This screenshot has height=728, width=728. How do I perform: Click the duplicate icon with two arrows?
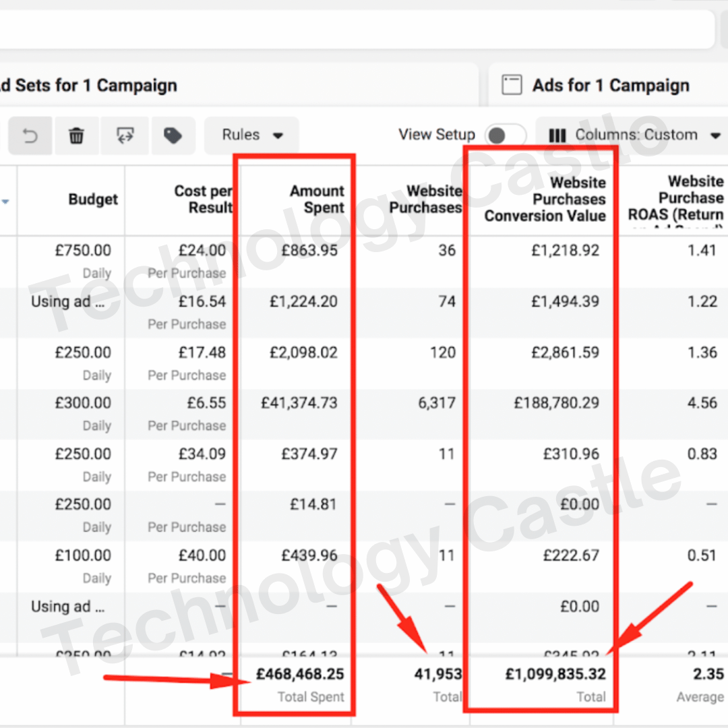125,135
